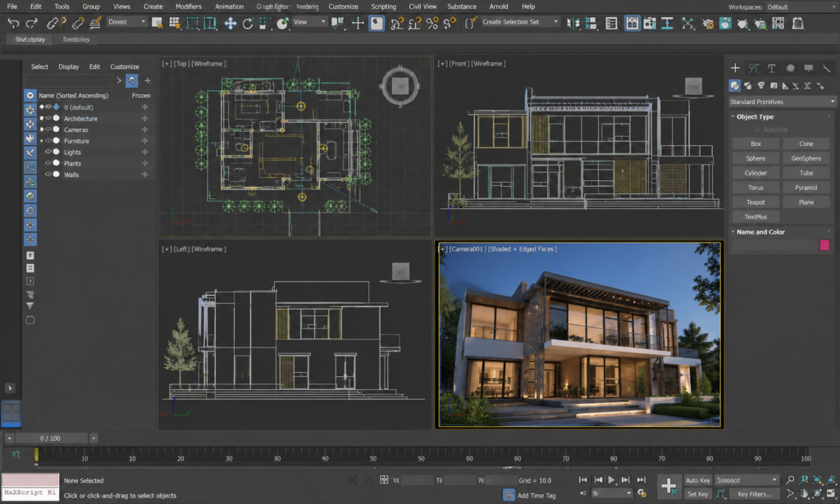Open the Scripting menu

pos(384,7)
